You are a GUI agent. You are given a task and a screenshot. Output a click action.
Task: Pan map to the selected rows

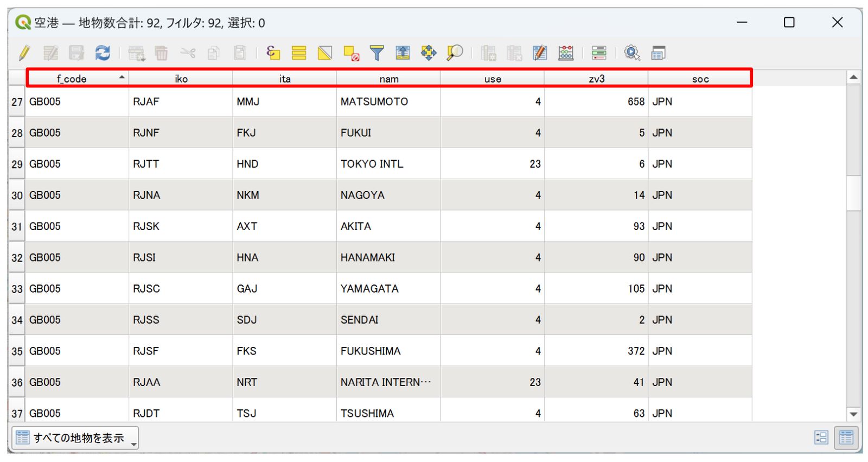click(429, 53)
